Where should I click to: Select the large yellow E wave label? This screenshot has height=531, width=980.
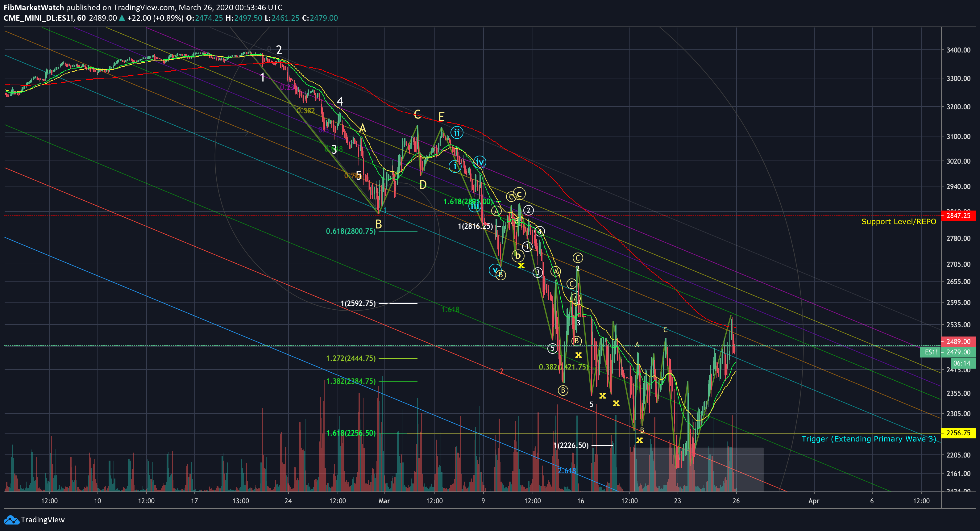441,116
